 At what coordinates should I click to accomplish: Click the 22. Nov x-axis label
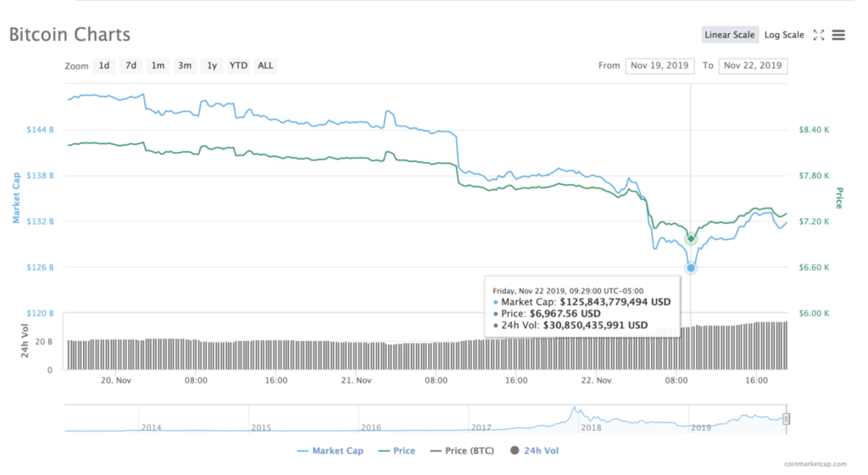pyautogui.click(x=596, y=380)
